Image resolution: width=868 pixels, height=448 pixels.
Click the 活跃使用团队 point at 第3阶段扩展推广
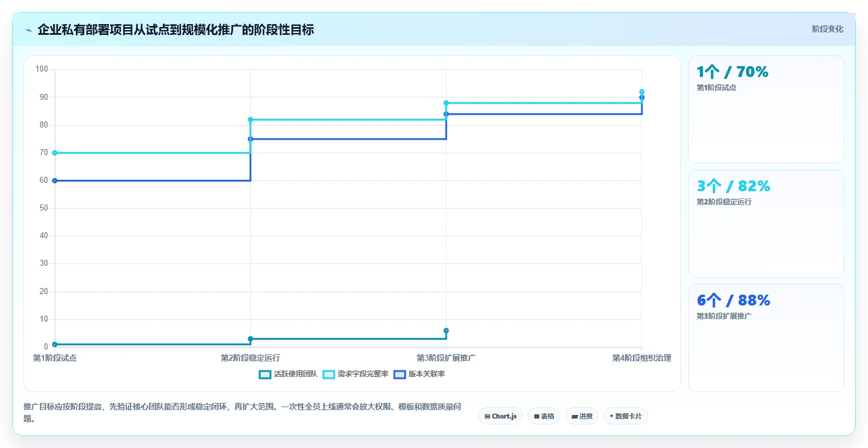pos(446,331)
